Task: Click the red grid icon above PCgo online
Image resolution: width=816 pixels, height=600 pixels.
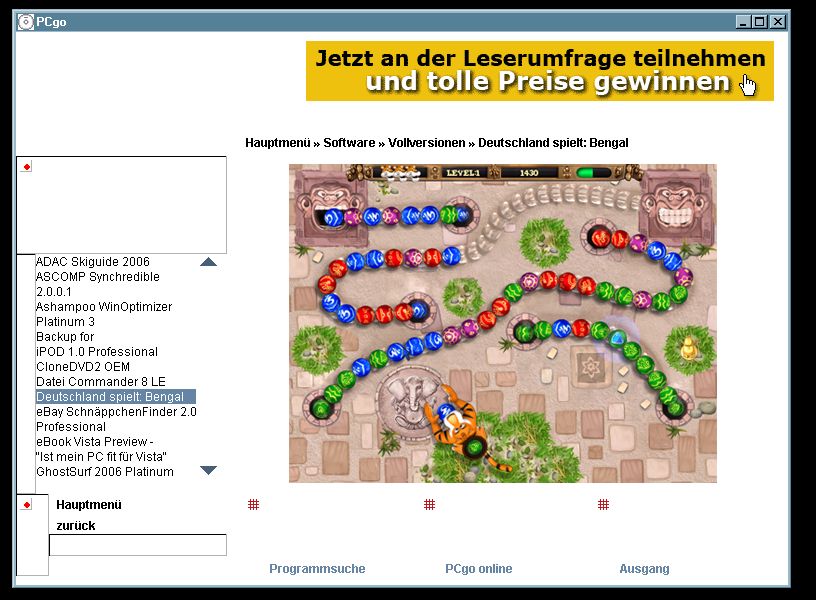Action: coord(429,504)
